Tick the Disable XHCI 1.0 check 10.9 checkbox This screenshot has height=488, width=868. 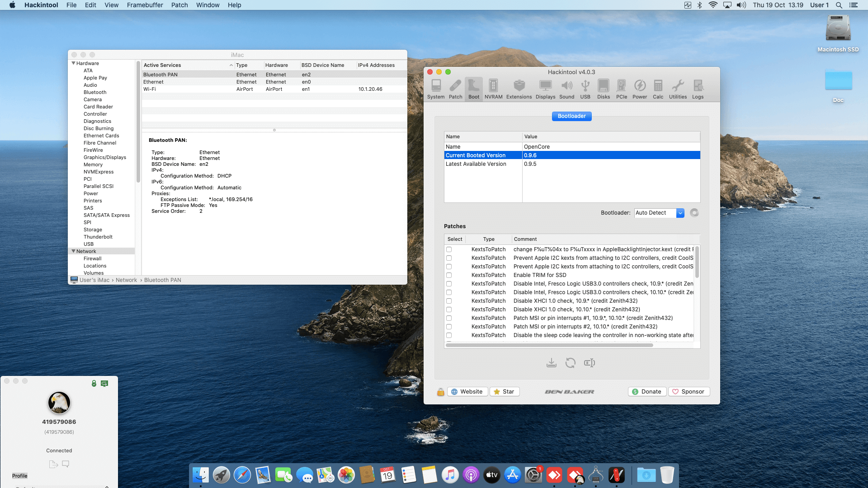point(449,301)
